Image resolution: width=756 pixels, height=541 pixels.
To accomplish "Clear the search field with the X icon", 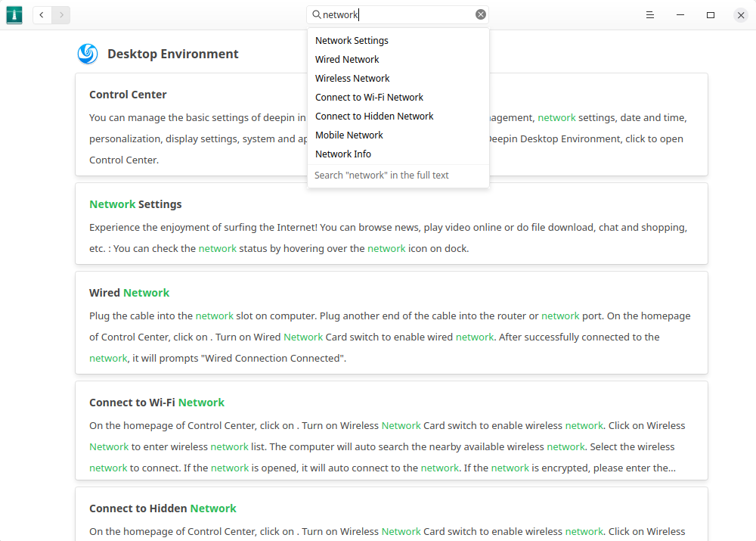I will point(481,14).
